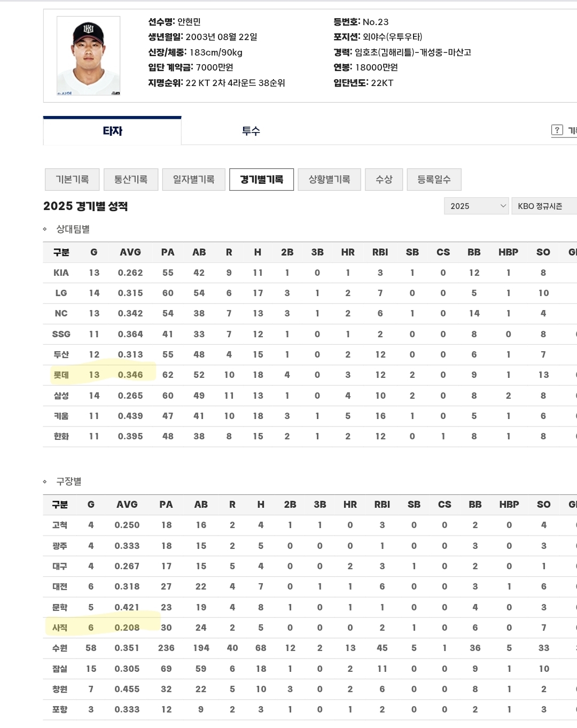The height and width of the screenshot is (728, 577).
Task: Open the 수상 sub-tab
Action: coord(384,180)
